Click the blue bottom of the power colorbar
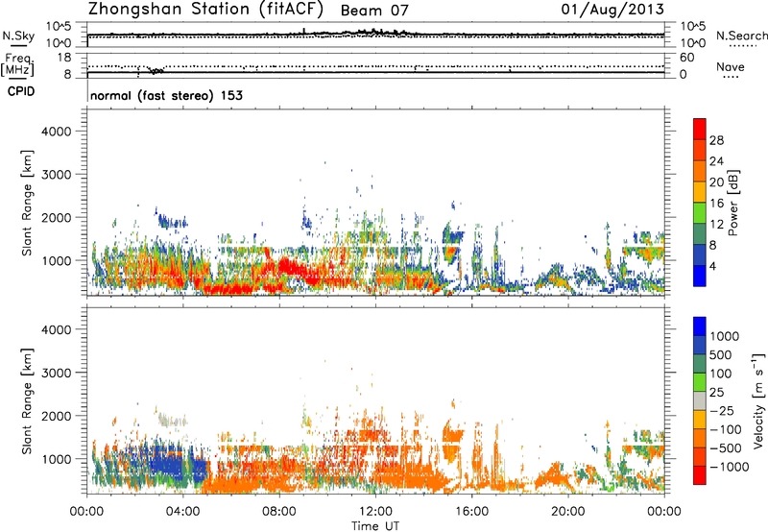This screenshot has width=768, height=532. pyautogui.click(x=700, y=276)
